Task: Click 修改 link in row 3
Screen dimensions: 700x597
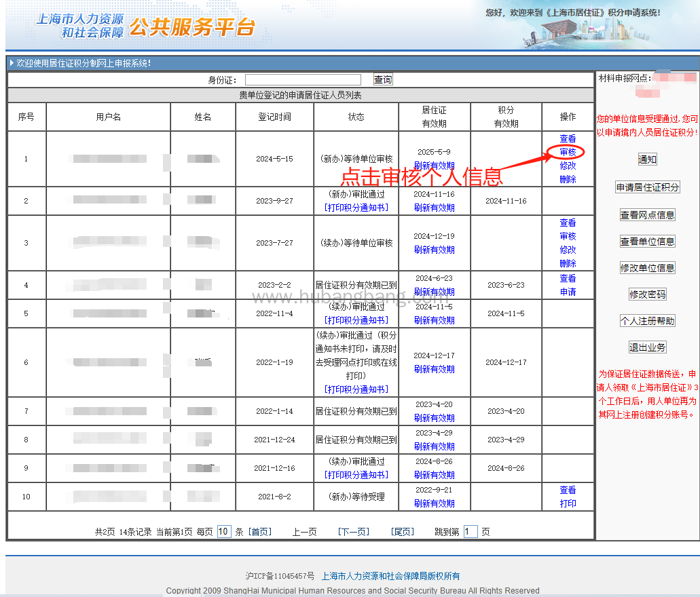Action: 568,250
